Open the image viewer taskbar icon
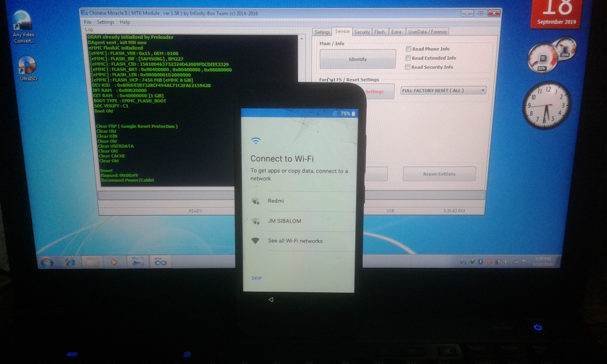607x364 pixels. click(138, 262)
